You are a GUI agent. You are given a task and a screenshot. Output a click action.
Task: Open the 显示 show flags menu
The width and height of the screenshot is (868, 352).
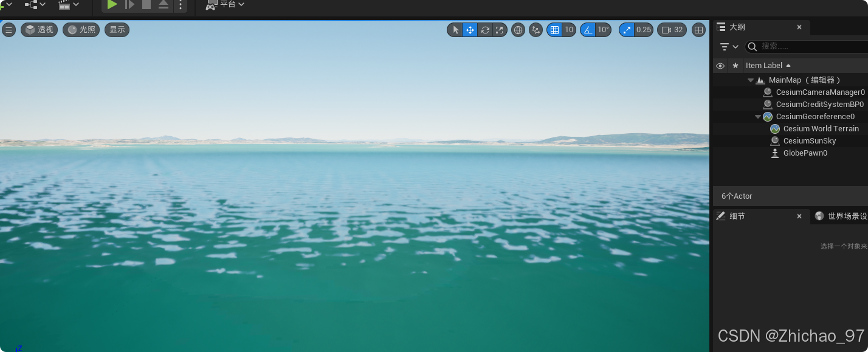coord(117,30)
